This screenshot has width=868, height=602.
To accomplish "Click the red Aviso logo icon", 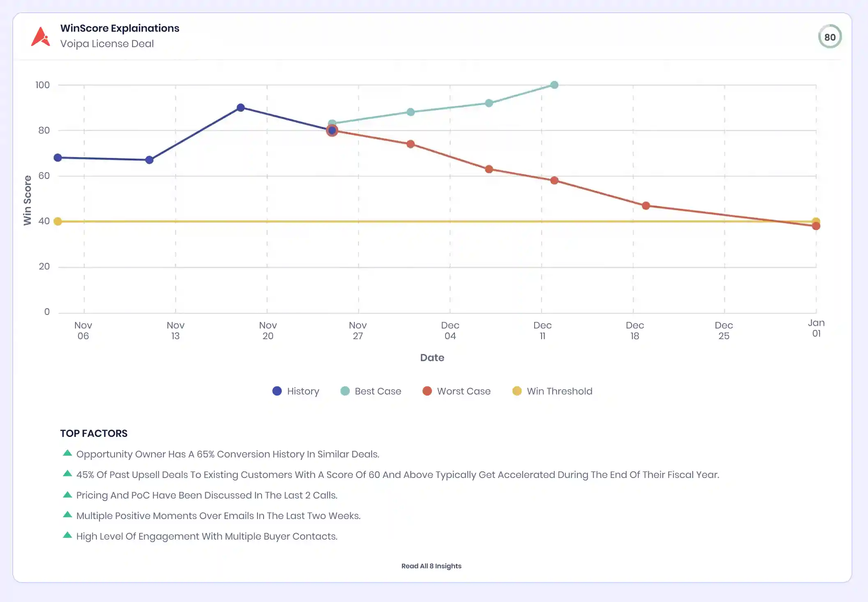I will 40,37.
